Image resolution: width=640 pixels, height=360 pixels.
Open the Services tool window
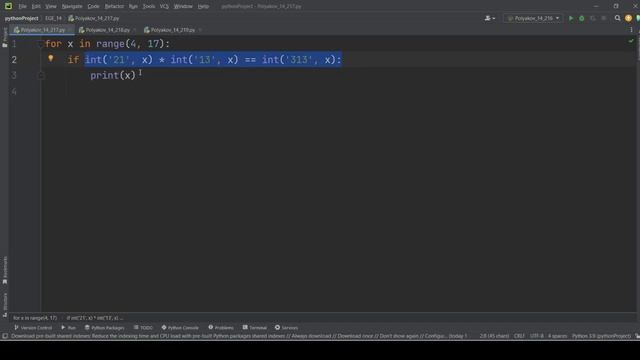[x=287, y=328]
